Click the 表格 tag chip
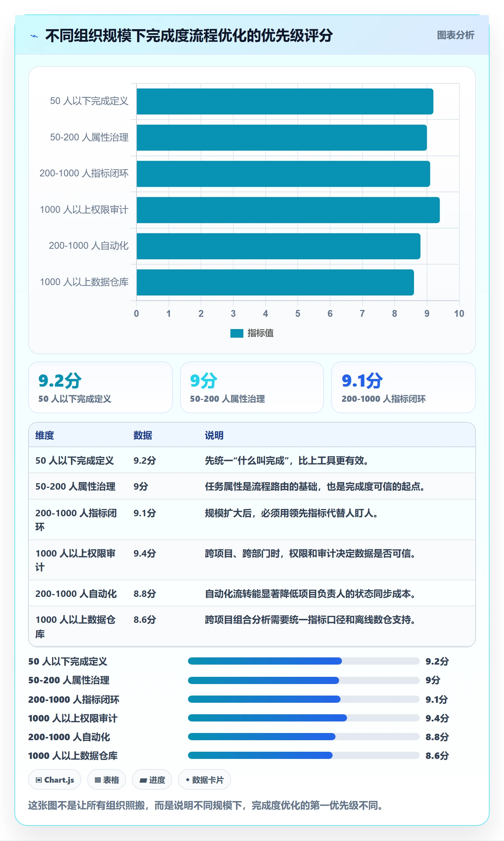The image size is (504, 841). pos(107,780)
